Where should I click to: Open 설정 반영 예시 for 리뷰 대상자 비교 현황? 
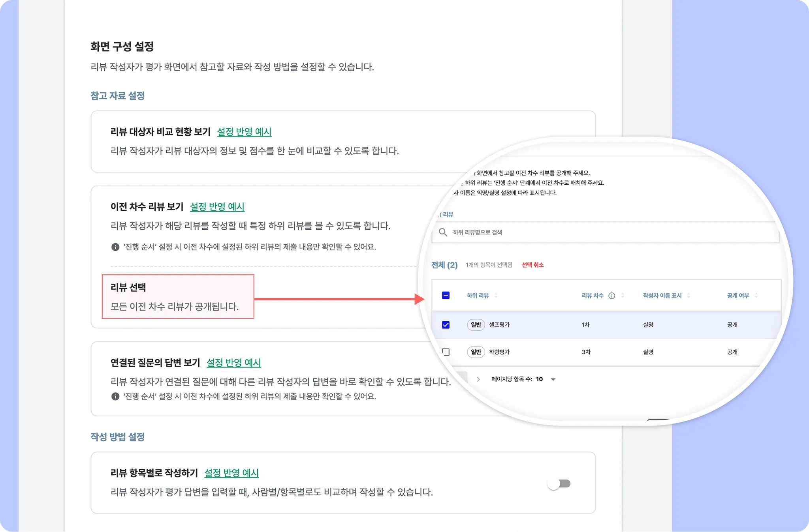244,132
